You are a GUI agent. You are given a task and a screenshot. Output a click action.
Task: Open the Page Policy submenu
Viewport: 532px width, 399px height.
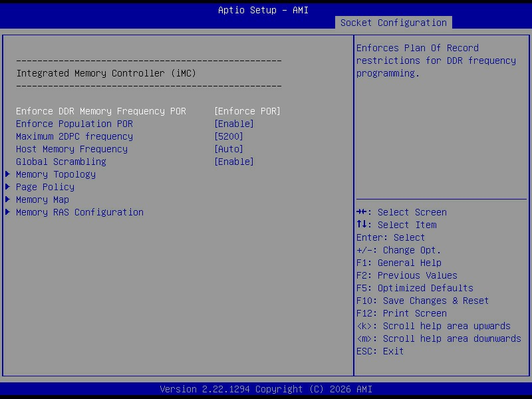pyautogui.click(x=45, y=187)
